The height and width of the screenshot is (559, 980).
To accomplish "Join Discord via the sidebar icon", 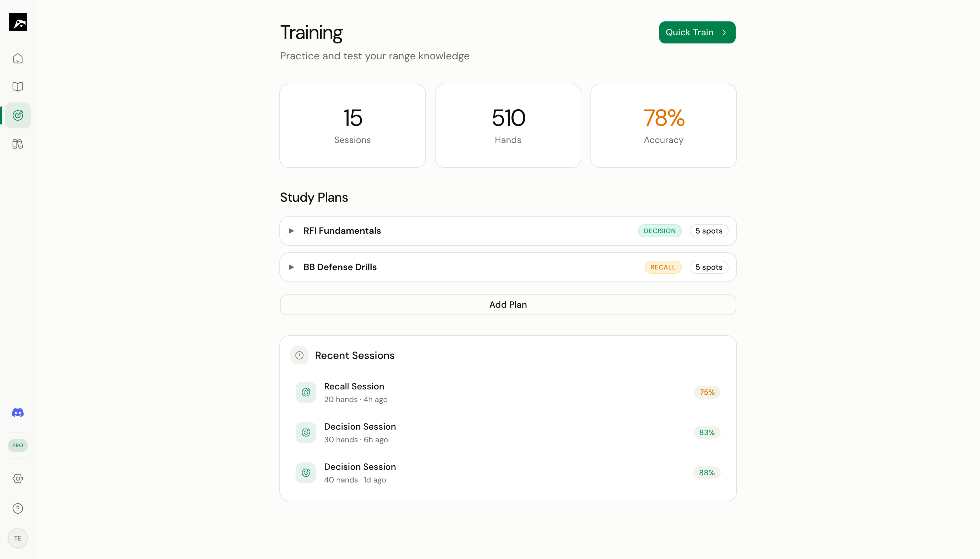I will [x=17, y=412].
